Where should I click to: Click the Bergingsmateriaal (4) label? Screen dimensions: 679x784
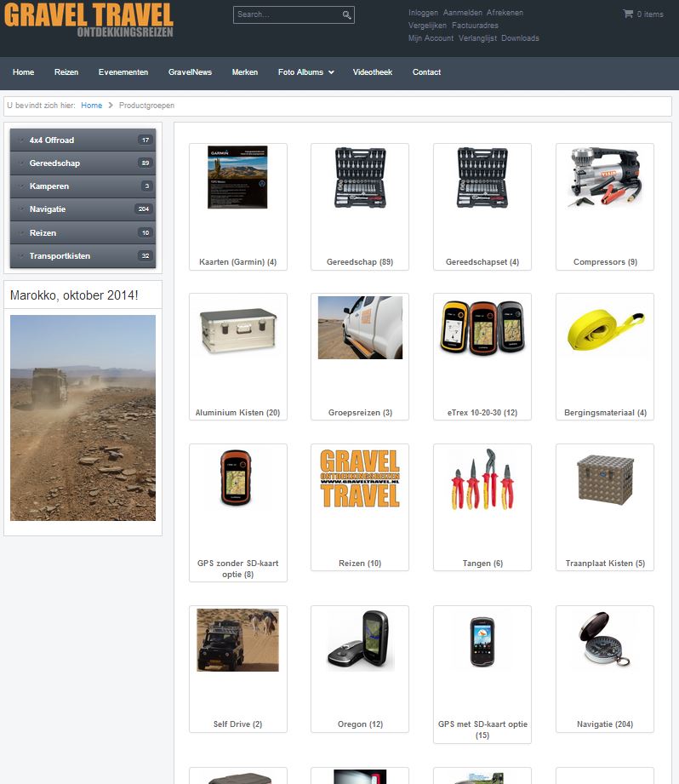[605, 413]
